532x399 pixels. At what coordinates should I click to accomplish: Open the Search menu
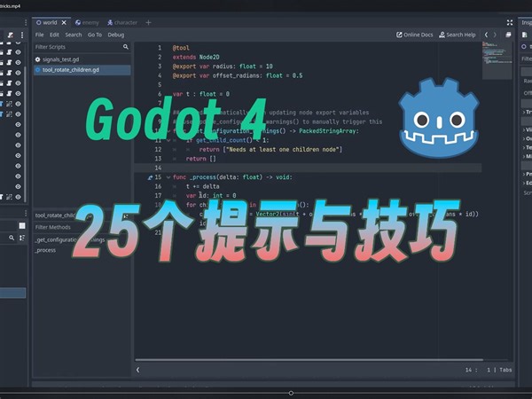[x=74, y=35]
